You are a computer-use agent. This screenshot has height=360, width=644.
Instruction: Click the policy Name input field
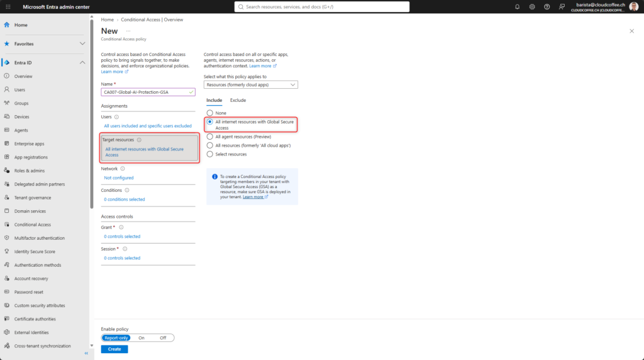click(148, 92)
